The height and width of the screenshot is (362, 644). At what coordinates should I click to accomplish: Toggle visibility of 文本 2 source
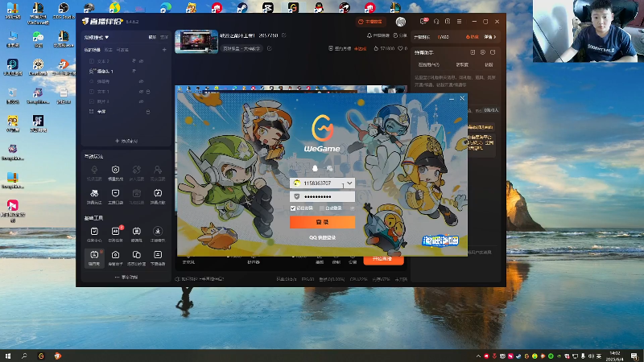(x=141, y=61)
